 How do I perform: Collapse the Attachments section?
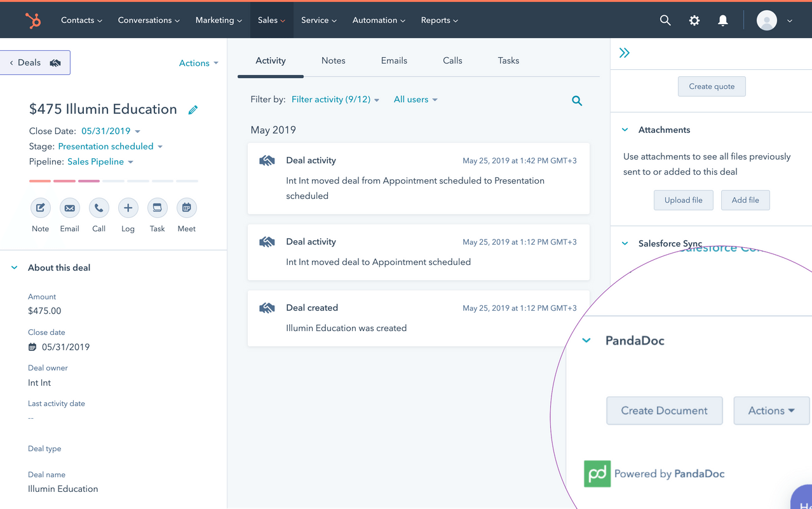click(x=625, y=130)
